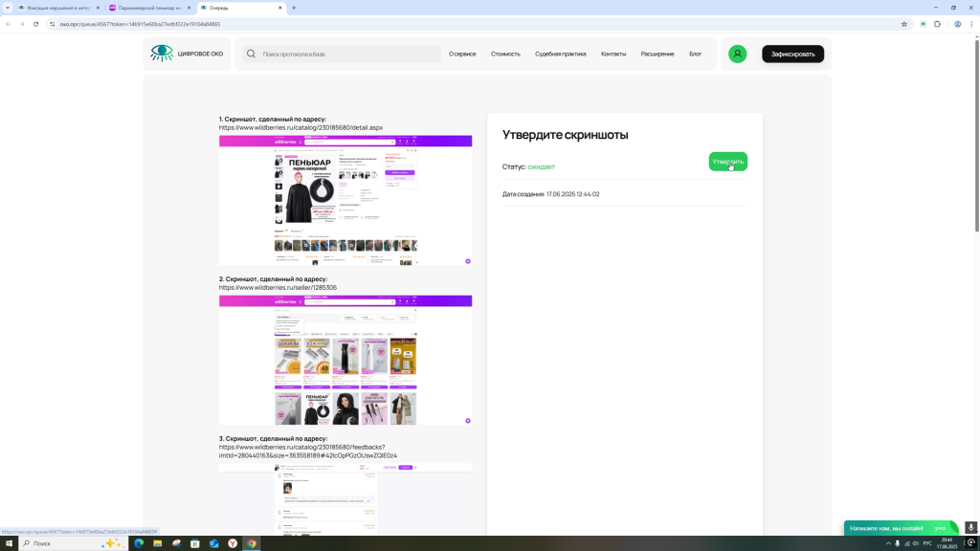Launch Chrome from the taskbar

click(252, 543)
